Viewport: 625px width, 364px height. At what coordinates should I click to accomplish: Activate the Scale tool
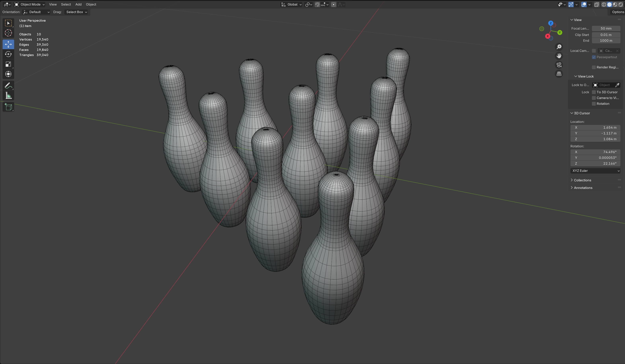click(x=8, y=64)
